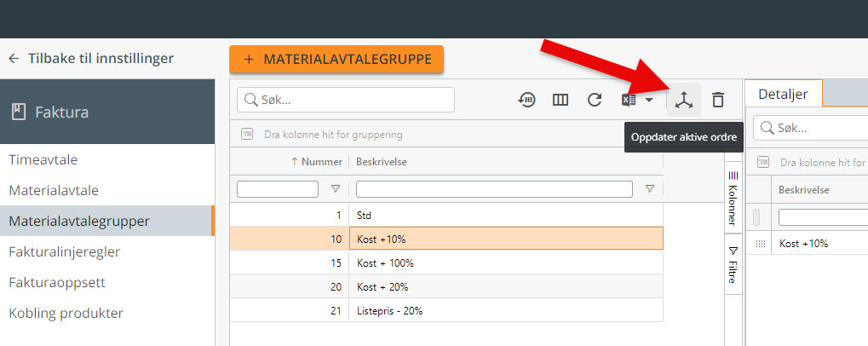Screen dimensions: 868x346
Task: Click the Faktura bookmark icon
Action: (18, 112)
